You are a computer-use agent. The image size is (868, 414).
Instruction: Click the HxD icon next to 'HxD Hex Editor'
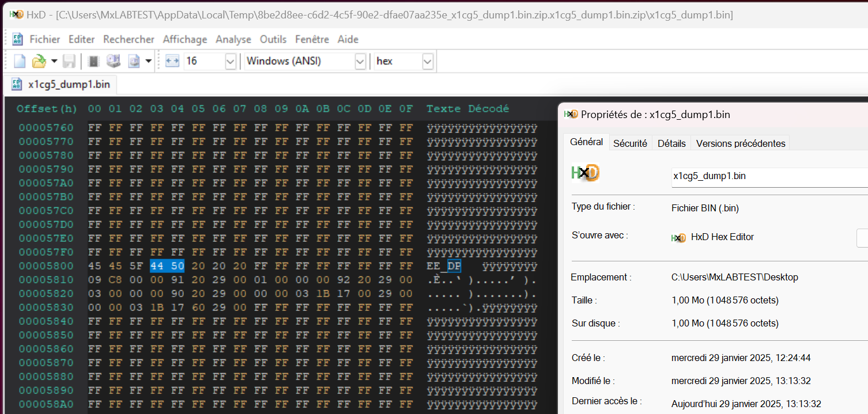(679, 237)
